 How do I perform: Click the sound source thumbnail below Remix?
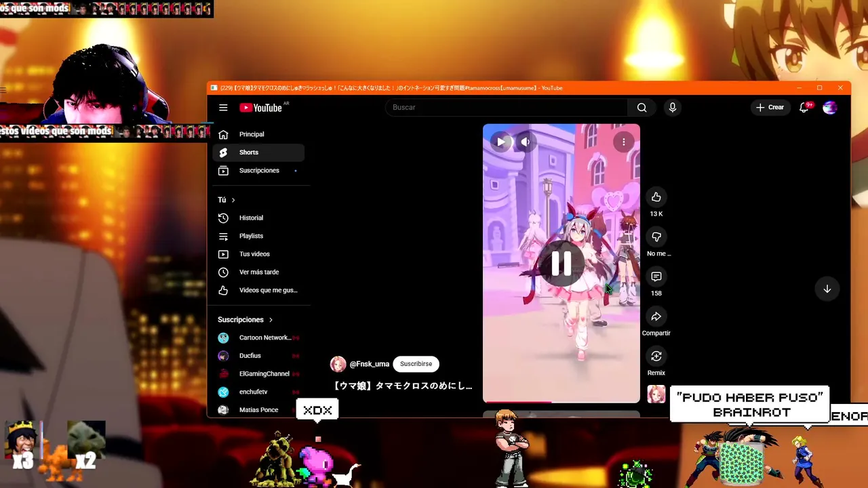tap(656, 394)
